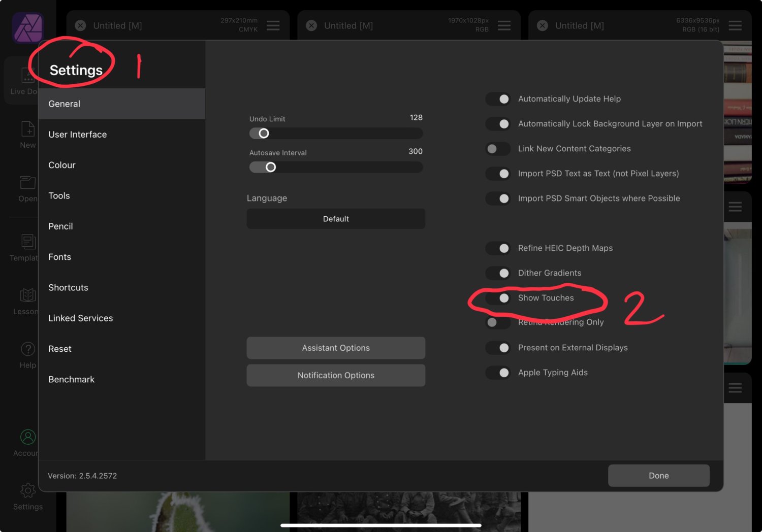
Task: Open the Reset settings section
Action: (122, 349)
